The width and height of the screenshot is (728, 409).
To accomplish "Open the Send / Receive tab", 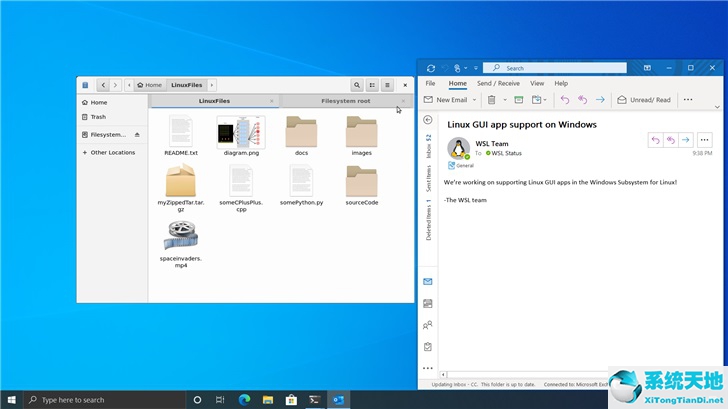I will click(498, 83).
